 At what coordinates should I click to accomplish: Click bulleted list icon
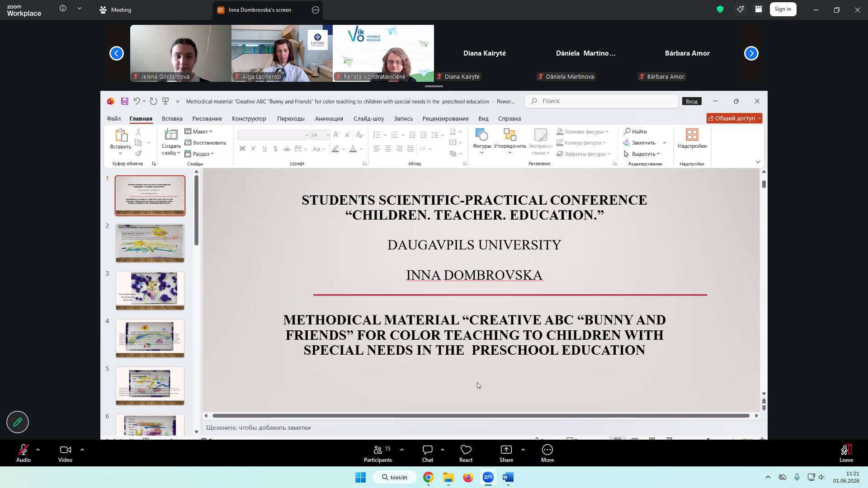click(x=377, y=135)
